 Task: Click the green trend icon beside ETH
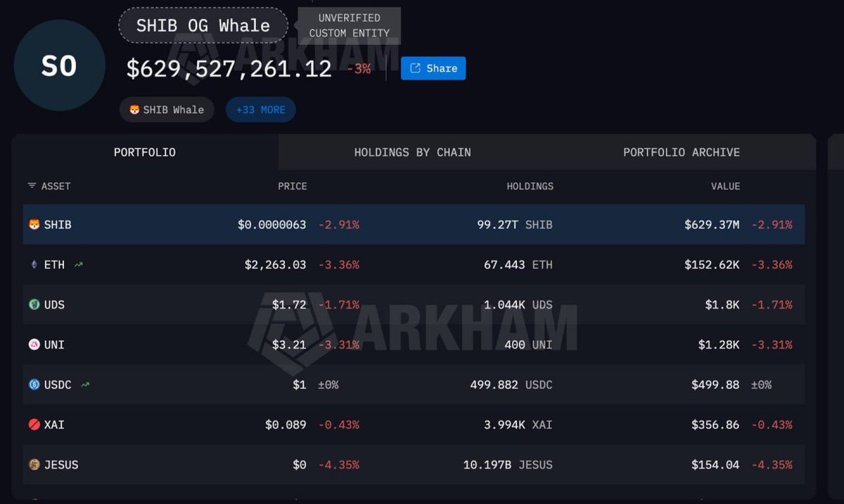pos(78,265)
